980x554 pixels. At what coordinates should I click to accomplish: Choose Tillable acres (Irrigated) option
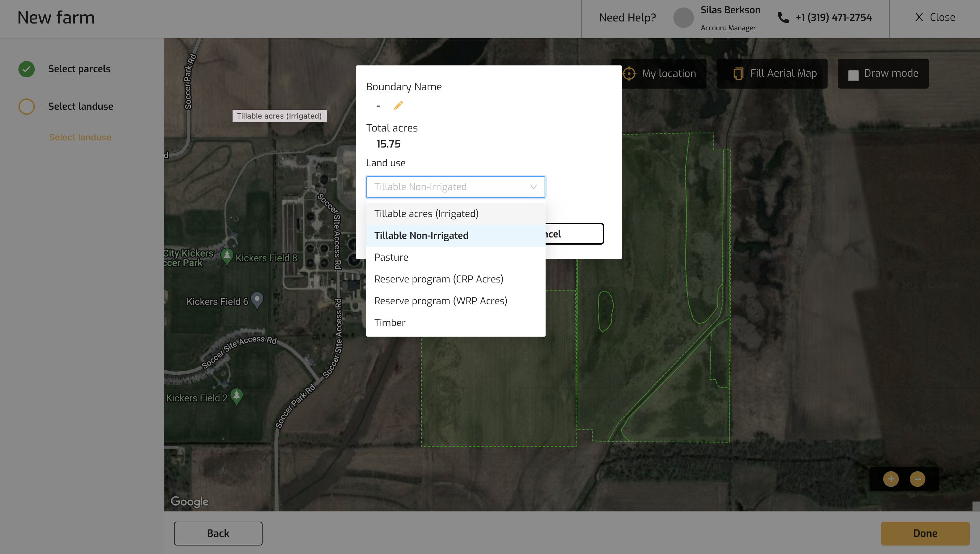coord(426,214)
